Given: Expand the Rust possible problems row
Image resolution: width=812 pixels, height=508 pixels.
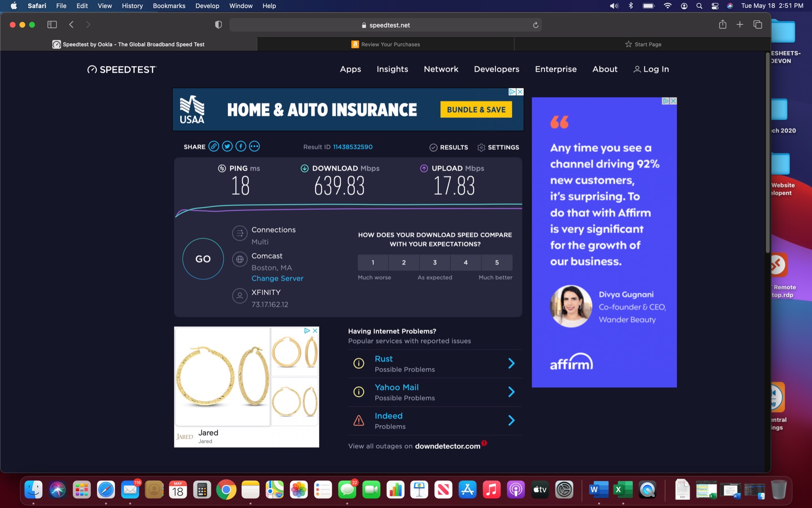Looking at the screenshot, I should [x=435, y=364].
